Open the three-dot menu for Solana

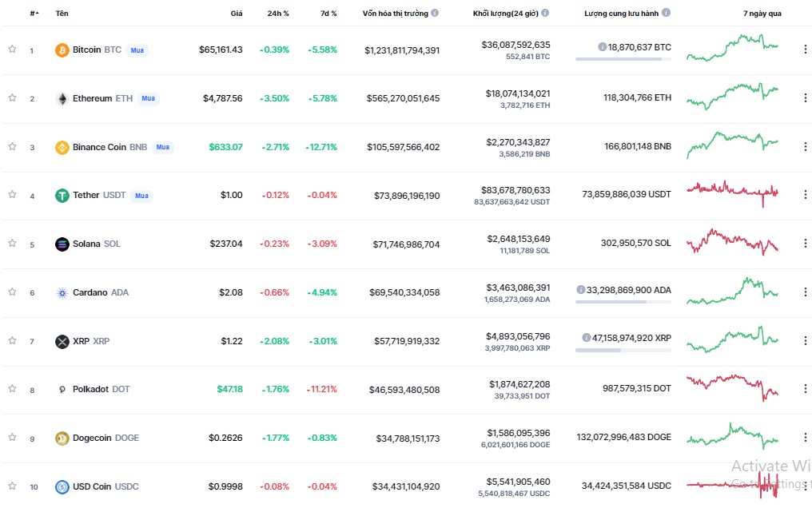[x=806, y=243]
